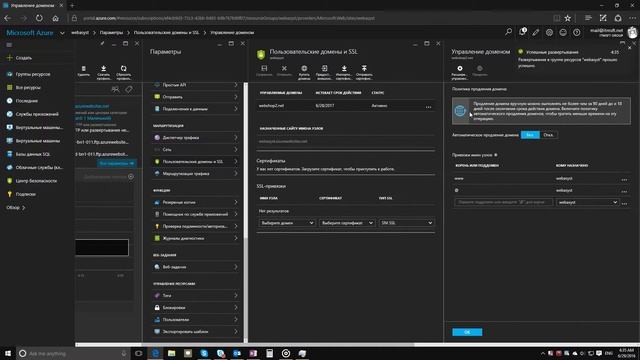
Task: Open the www hostname row ellipsis menu
Action: (624, 179)
